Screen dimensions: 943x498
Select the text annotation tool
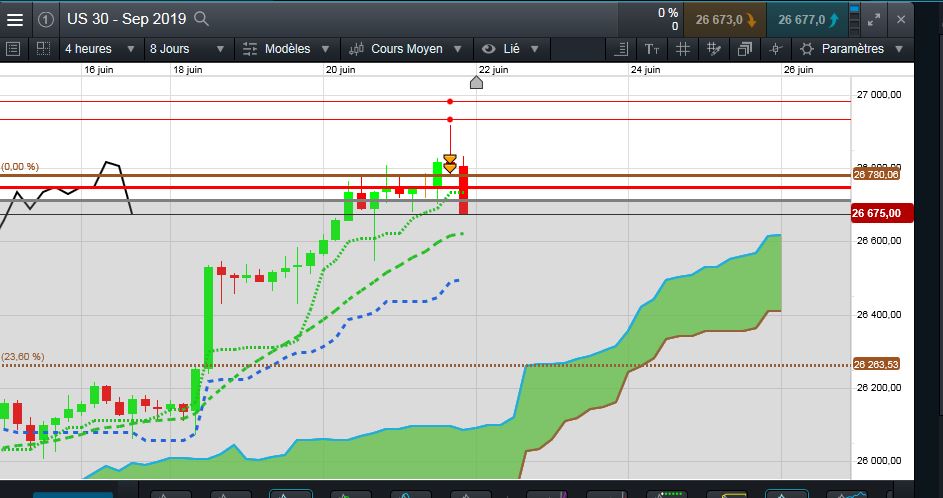652,49
